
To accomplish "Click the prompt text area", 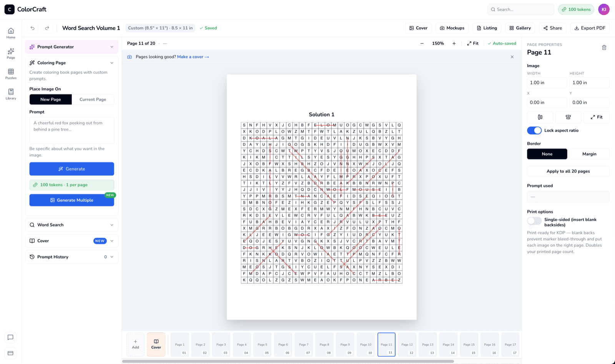I will tap(71, 130).
